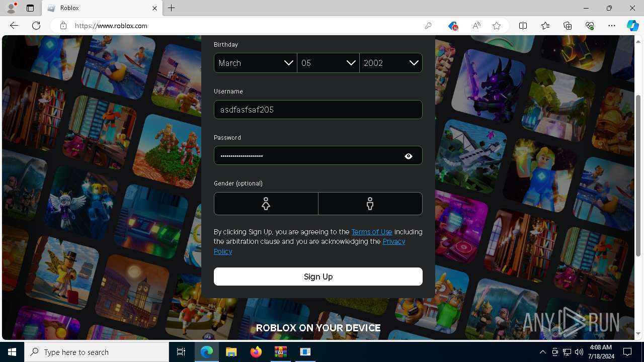This screenshot has height=362, width=644.
Task: Open the volume control
Action: click(579, 352)
